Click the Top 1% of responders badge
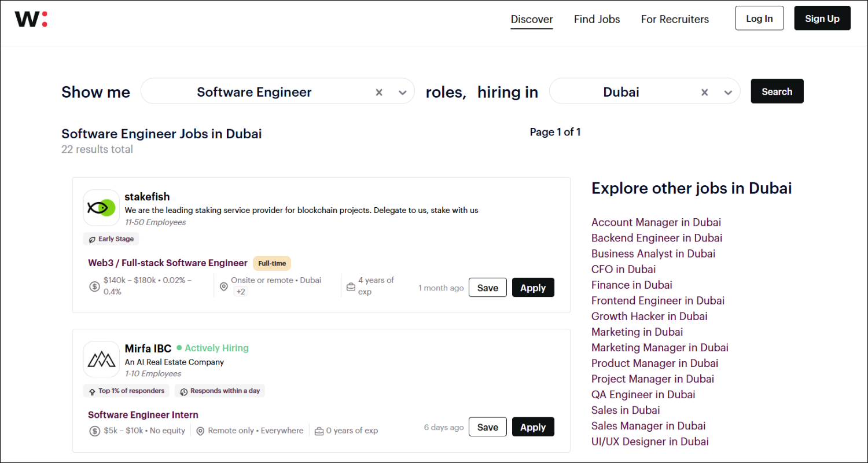Image resolution: width=868 pixels, height=463 pixels. coord(126,391)
